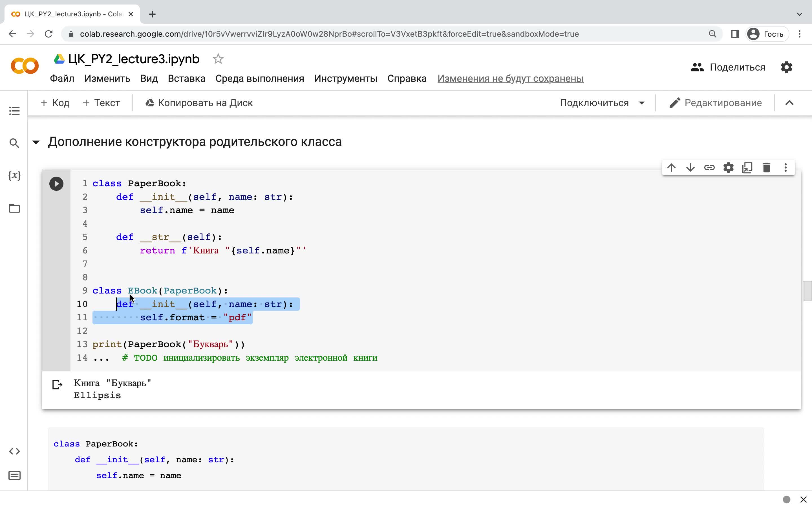Click the Colab CO logo
812x508 pixels.
click(25, 65)
